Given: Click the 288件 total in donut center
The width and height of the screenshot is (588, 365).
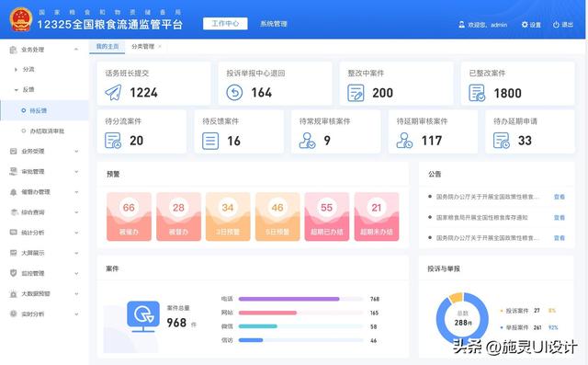Looking at the screenshot, I should [463, 323].
